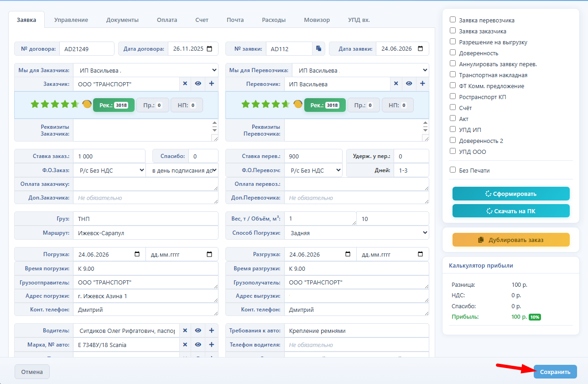View driver Ситдиков details with the eye icon
Image resolution: width=588 pixels, height=384 pixels.
[198, 331]
